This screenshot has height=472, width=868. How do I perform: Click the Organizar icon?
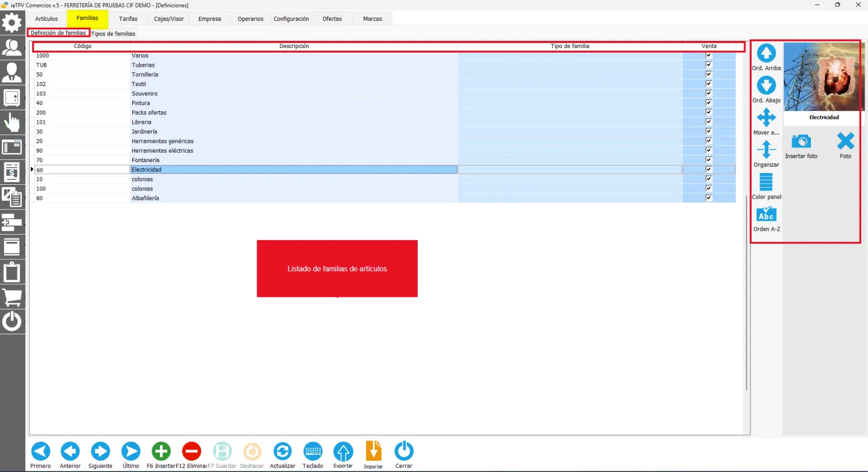(x=766, y=150)
